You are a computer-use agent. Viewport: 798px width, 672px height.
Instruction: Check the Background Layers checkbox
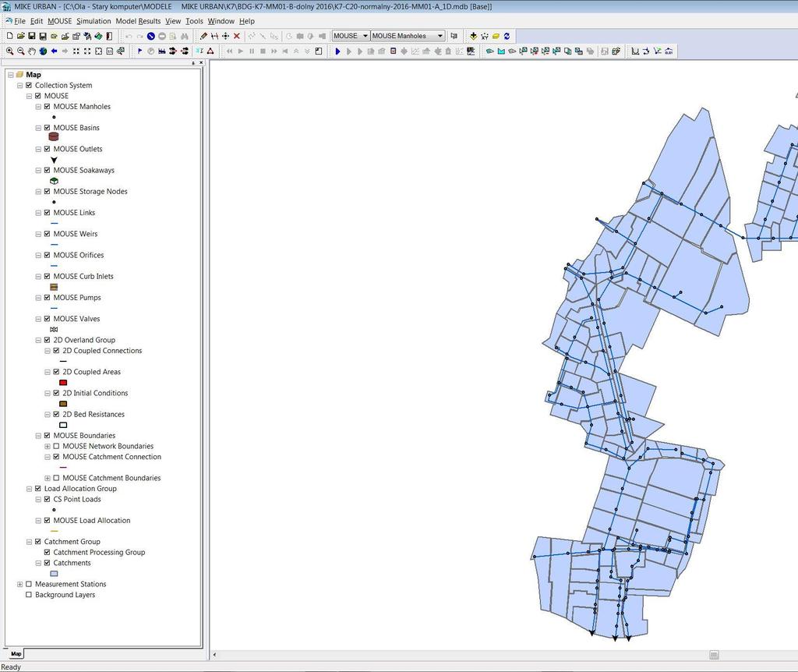(x=29, y=595)
